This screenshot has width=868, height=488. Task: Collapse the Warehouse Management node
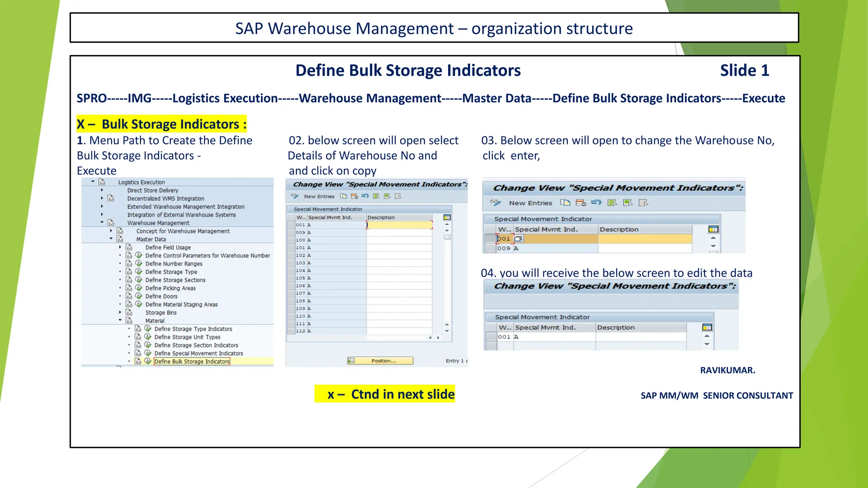[x=102, y=222]
